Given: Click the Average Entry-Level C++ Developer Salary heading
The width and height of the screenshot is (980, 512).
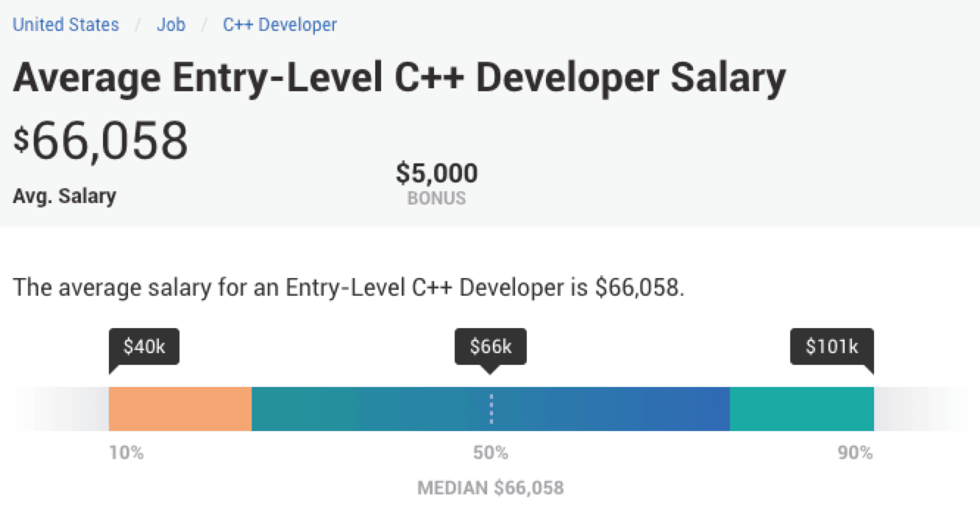Looking at the screenshot, I should (400, 79).
